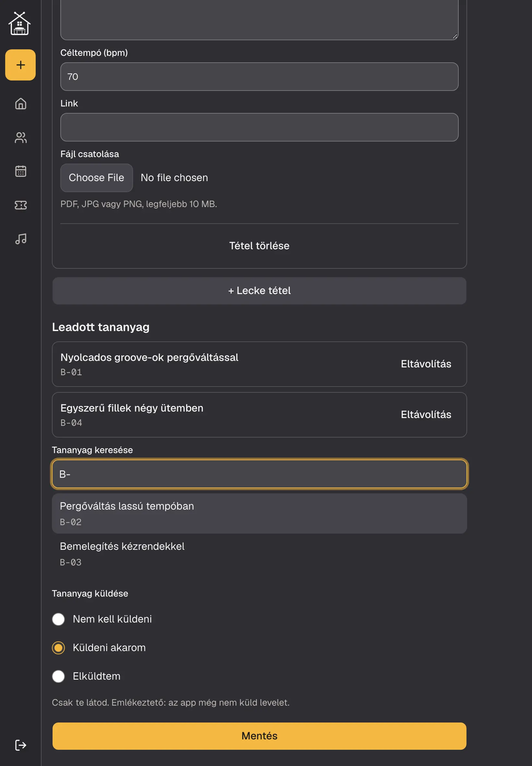
Task: Click the drum house logo icon
Action: 20,23
